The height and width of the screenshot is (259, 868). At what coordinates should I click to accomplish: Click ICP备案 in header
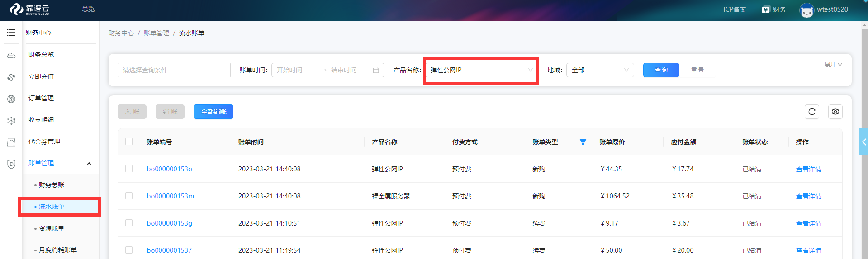(x=735, y=9)
